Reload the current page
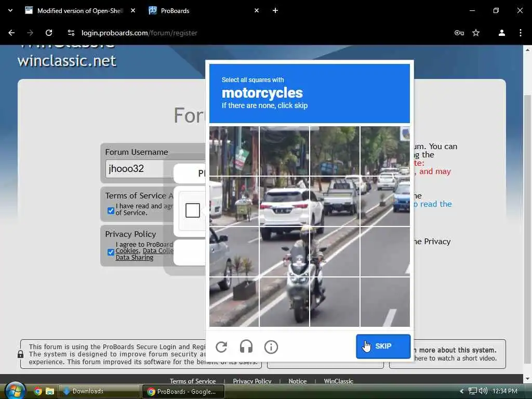Screen dimensions: 532x399 (49, 33)
